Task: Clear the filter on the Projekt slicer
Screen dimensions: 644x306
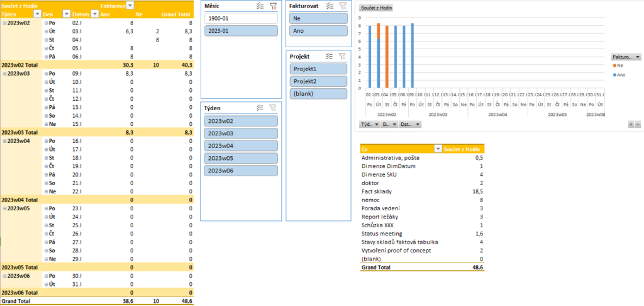Action: pos(342,56)
